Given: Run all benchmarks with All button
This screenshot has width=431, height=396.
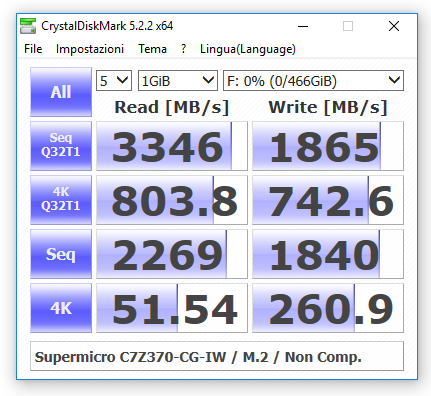Looking at the screenshot, I should coord(61,92).
